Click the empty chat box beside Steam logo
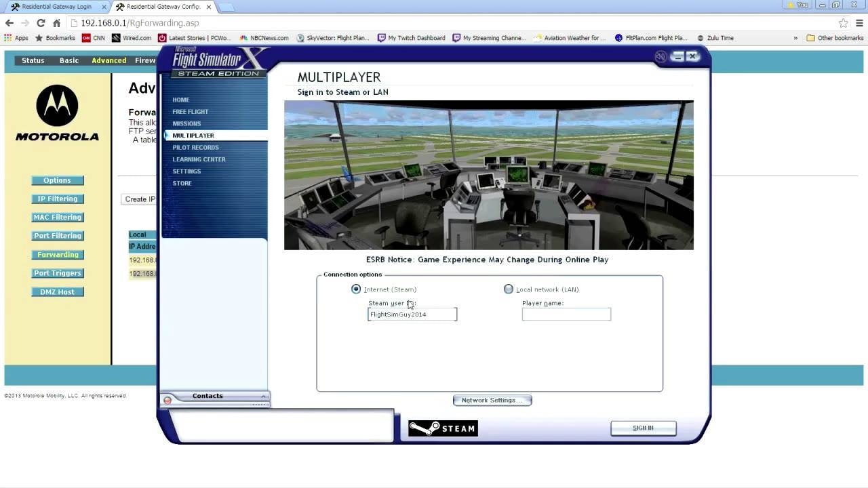This screenshot has height=488, width=868. (280, 426)
